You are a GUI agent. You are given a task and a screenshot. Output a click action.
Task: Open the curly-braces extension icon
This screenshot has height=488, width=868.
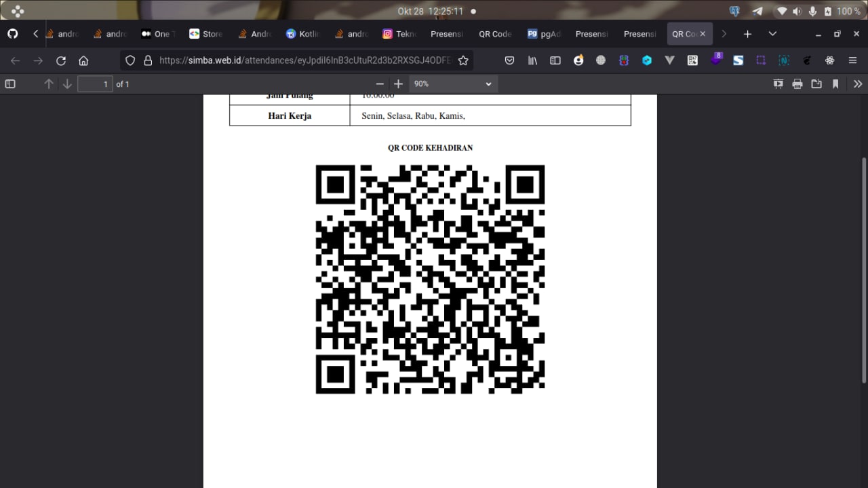pos(624,60)
